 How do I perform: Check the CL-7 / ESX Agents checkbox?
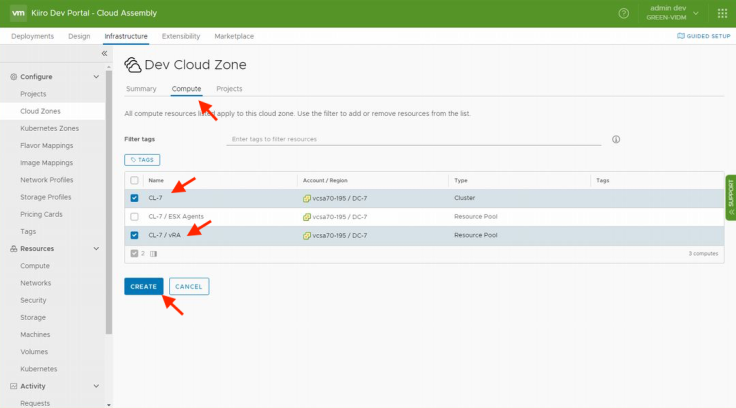[134, 217]
